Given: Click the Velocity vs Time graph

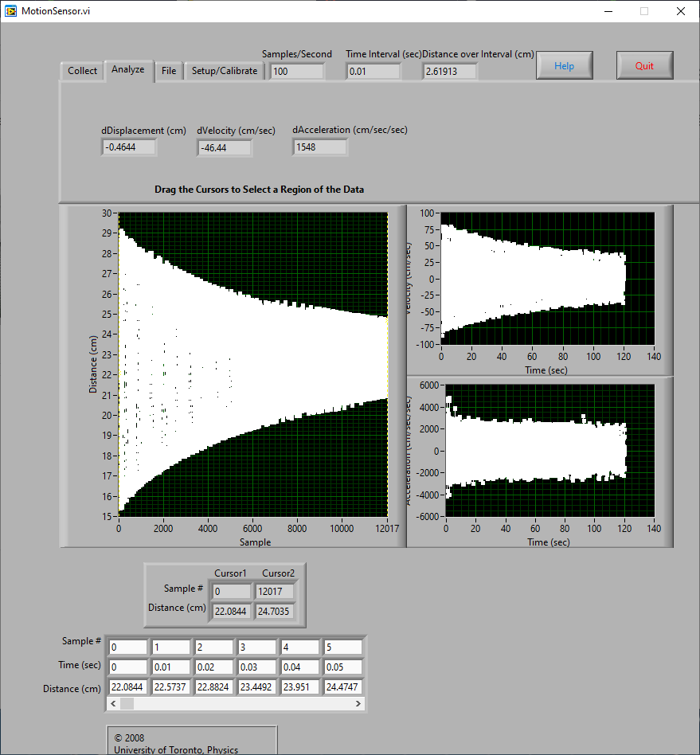Looking at the screenshot, I should tap(548, 278).
